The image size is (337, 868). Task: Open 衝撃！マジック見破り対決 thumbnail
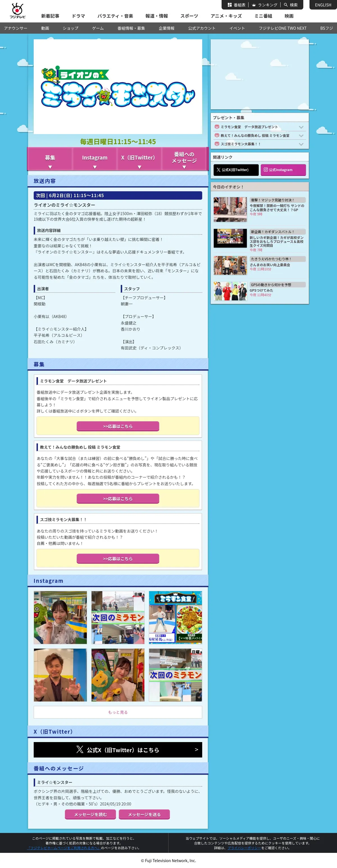click(x=230, y=209)
